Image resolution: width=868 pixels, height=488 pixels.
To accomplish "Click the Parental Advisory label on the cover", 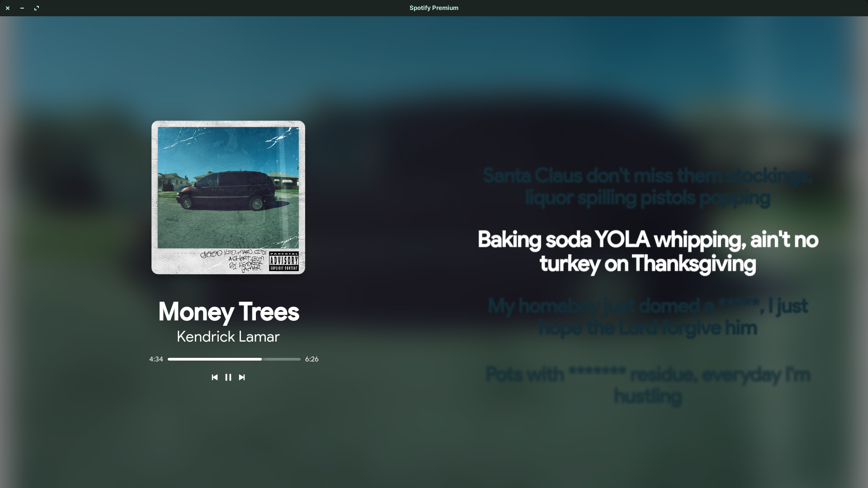I will tap(284, 261).
